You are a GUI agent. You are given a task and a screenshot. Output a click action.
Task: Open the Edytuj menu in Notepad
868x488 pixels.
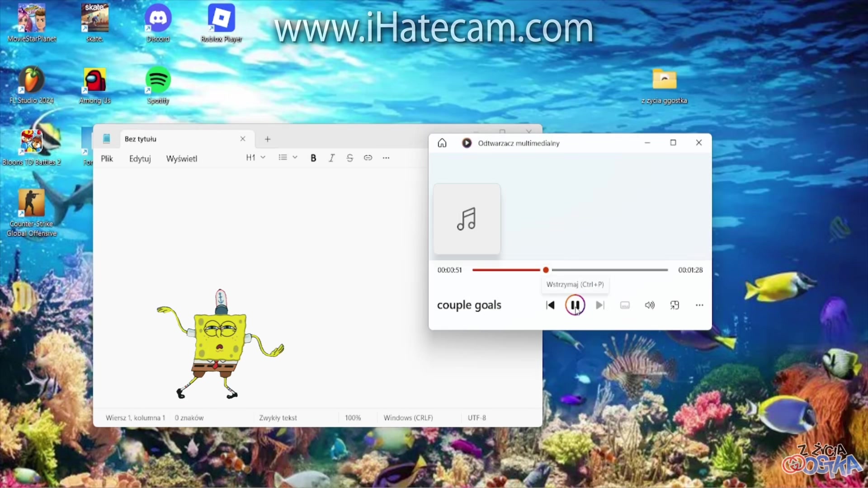pyautogui.click(x=140, y=159)
